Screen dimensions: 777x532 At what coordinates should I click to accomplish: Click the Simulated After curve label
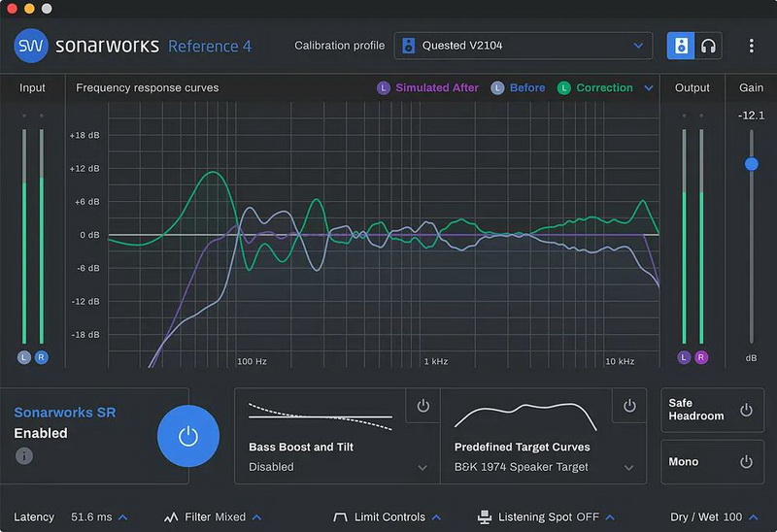pyautogui.click(x=436, y=88)
